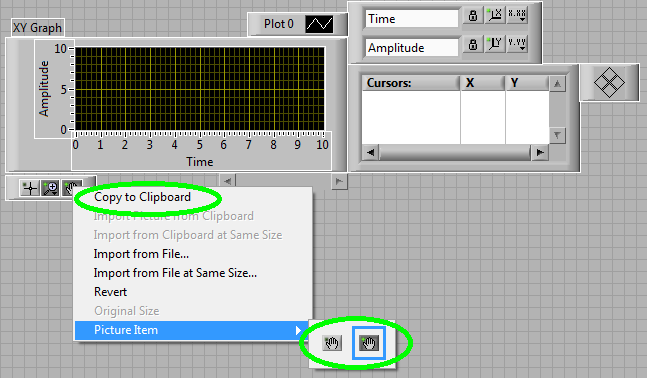Choose Import from File... option
This screenshot has width=647, height=378.
[x=141, y=254]
